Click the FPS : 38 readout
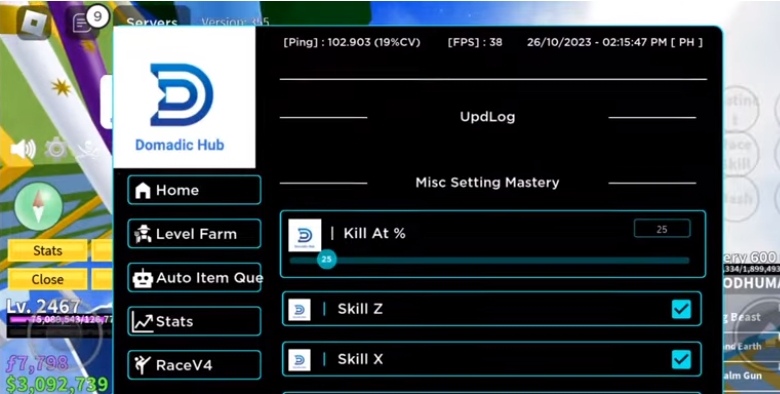Screen dimensions: 780x394 (475, 42)
